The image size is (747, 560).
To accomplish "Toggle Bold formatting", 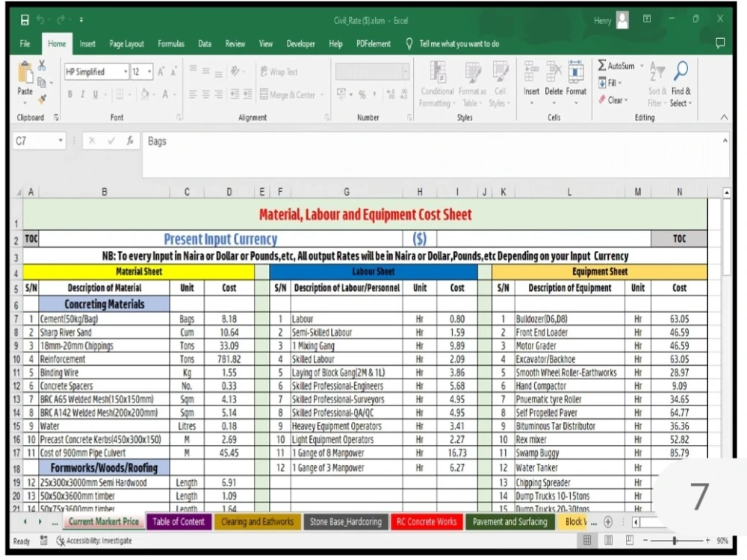I will 70,94.
